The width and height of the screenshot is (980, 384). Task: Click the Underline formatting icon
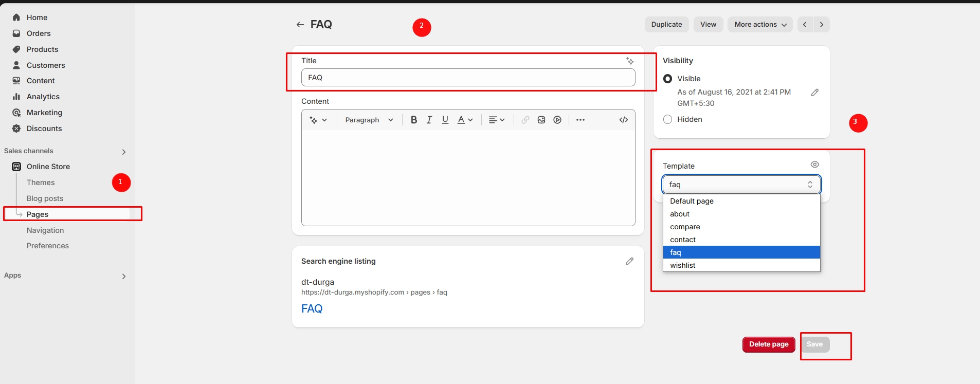(445, 120)
